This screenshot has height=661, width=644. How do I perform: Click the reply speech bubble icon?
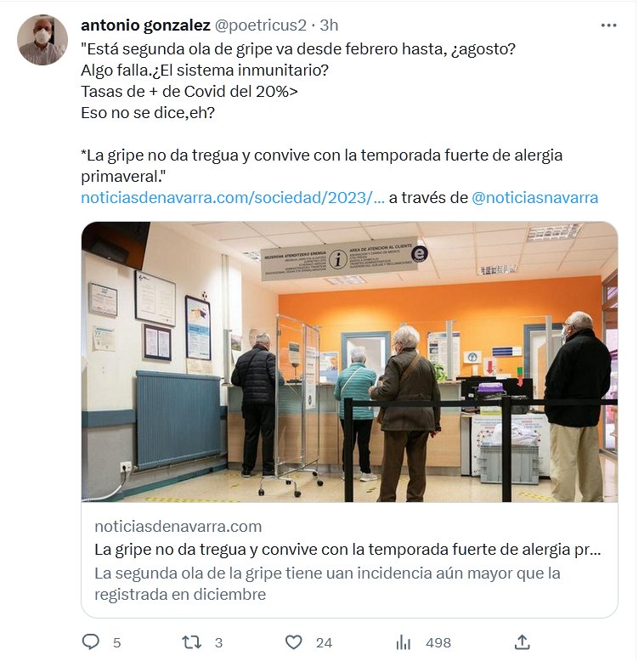coord(90,642)
